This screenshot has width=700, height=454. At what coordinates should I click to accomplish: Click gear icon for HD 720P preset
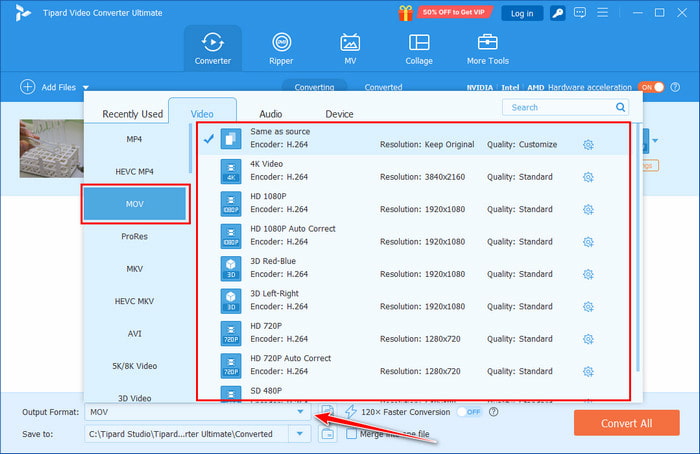588,339
